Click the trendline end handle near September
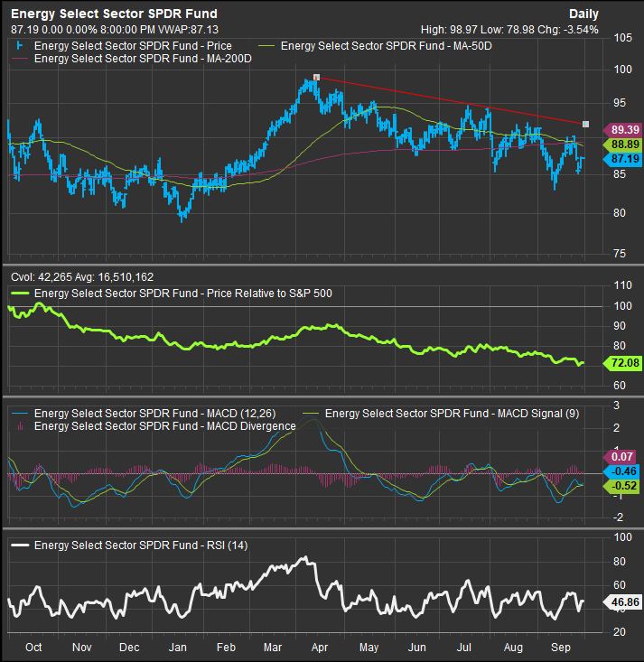644x662 pixels. pos(585,124)
